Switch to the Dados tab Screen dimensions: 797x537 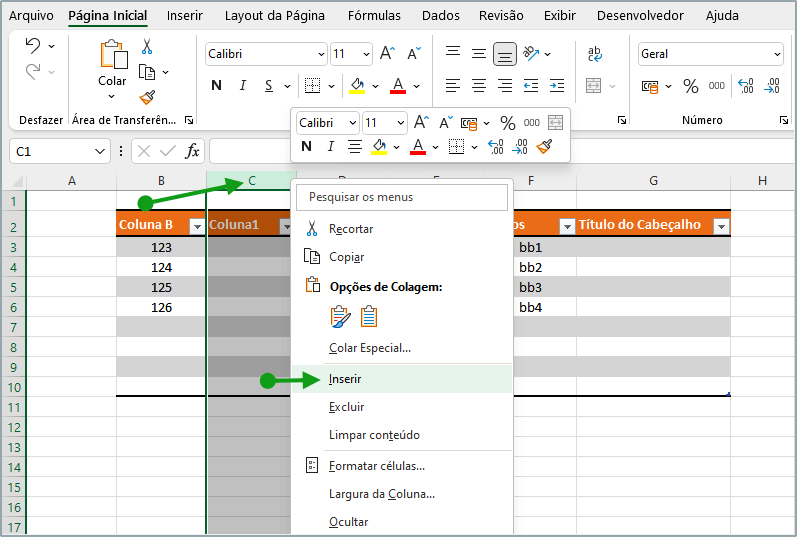click(x=441, y=16)
